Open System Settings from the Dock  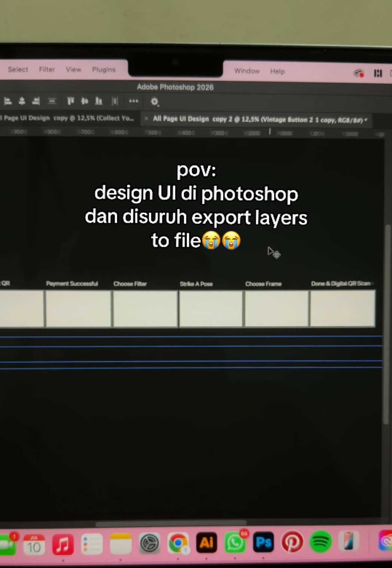click(150, 543)
